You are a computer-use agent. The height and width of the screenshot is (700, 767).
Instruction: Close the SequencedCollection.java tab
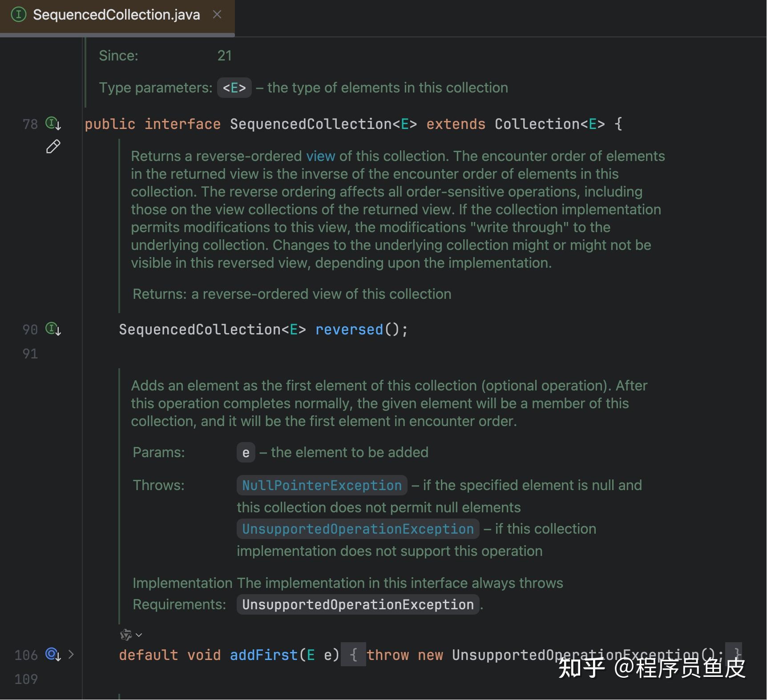click(x=217, y=15)
